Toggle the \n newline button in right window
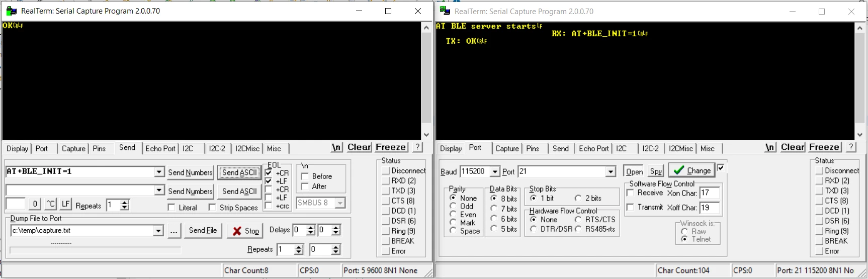Screen dimensions: 868x279 point(770,147)
